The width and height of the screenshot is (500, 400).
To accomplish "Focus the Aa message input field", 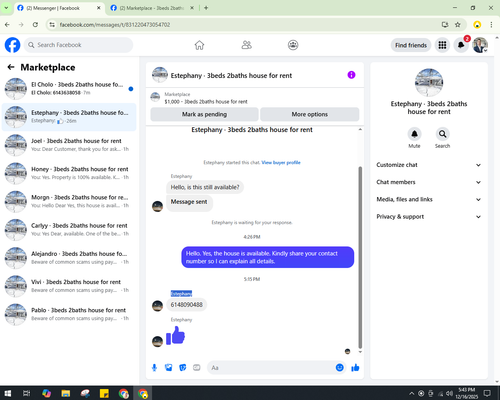I will click(x=270, y=368).
